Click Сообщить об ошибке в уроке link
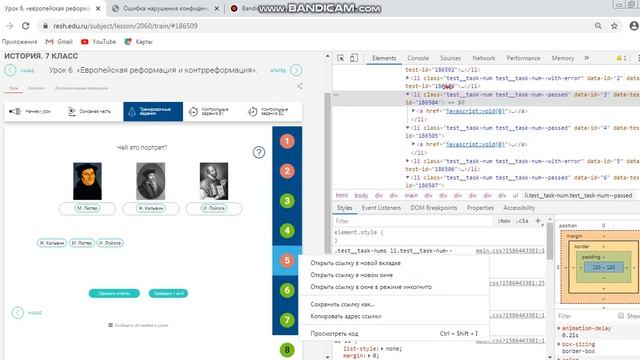Screen dimensions: 640x360 (x=138, y=325)
